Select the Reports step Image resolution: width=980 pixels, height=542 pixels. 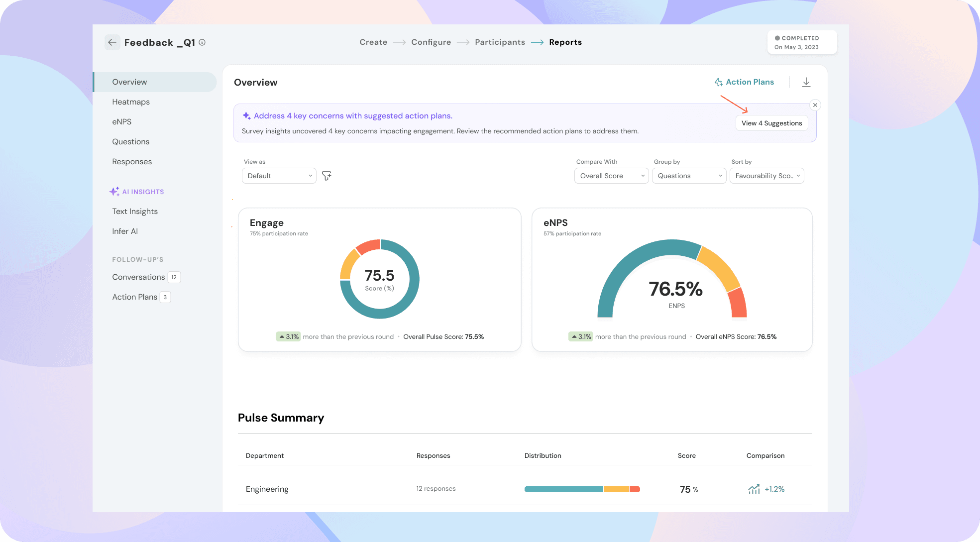coord(565,42)
